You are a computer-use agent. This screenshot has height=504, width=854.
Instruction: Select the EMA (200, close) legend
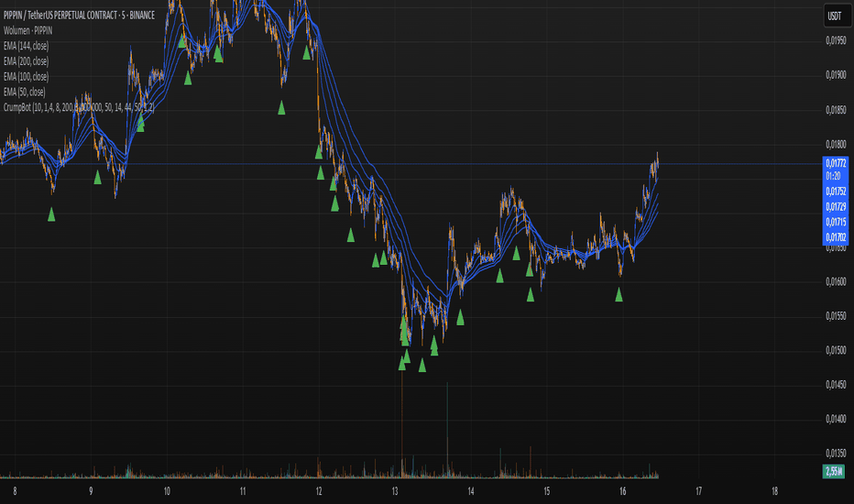click(x=26, y=61)
